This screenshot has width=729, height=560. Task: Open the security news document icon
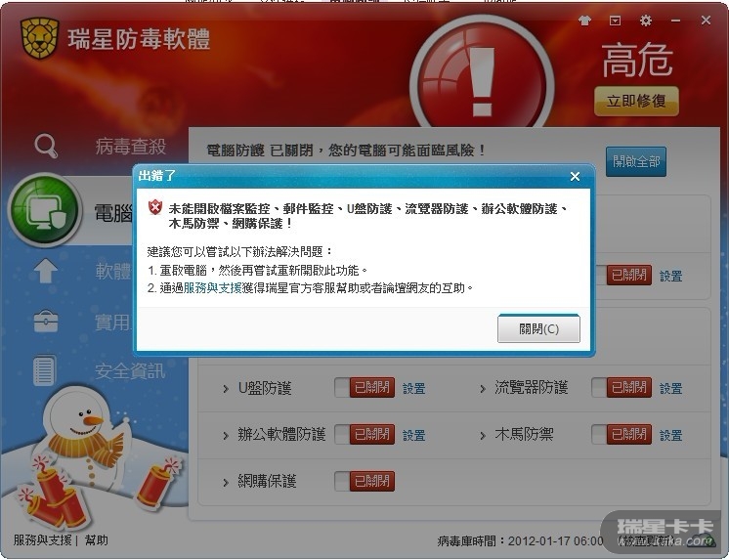coord(45,370)
